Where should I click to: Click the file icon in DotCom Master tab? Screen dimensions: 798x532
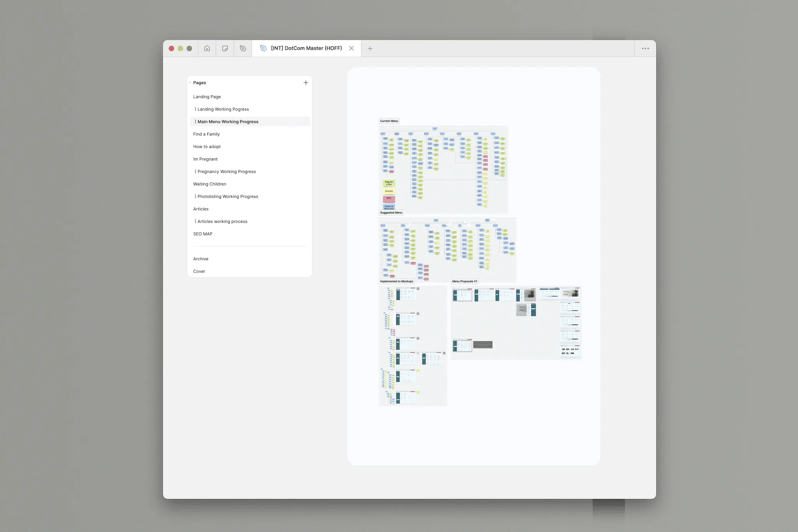[x=263, y=48]
